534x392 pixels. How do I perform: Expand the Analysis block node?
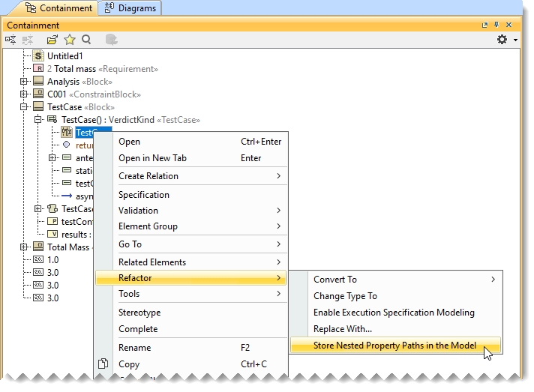(x=24, y=82)
